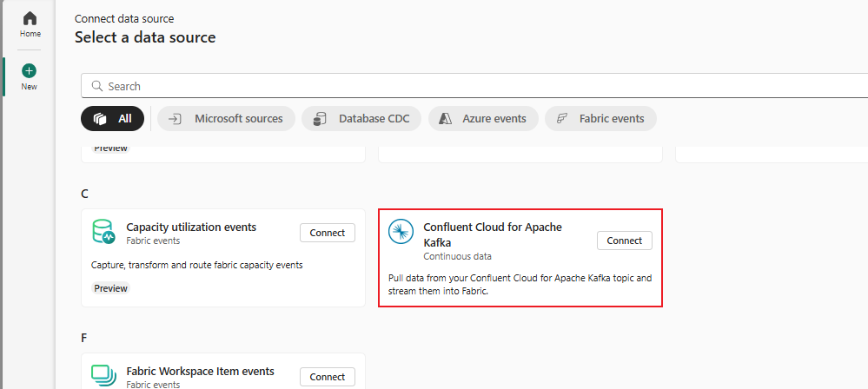Click the search magnifier icon

pos(97,86)
